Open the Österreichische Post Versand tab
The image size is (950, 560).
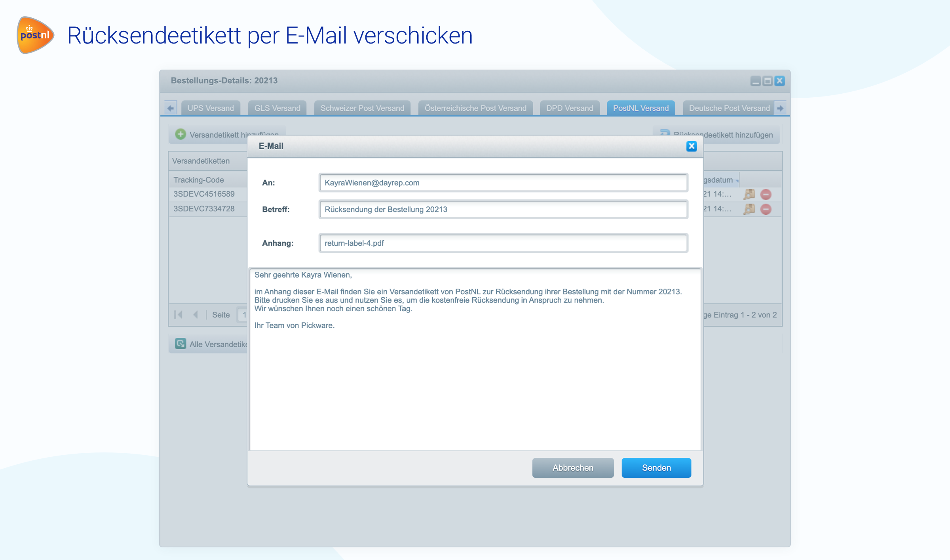[x=475, y=108]
